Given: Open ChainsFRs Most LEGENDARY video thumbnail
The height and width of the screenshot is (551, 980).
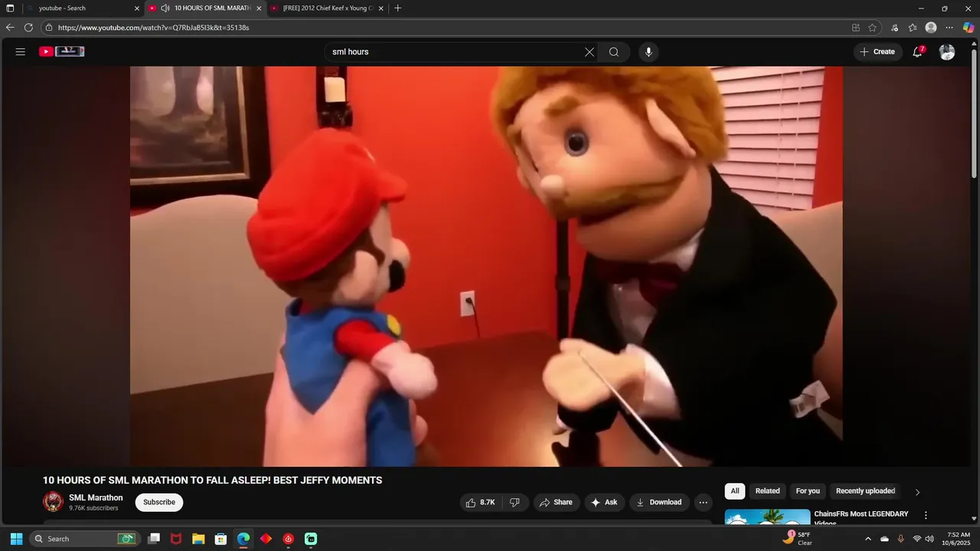Looking at the screenshot, I should [767, 518].
